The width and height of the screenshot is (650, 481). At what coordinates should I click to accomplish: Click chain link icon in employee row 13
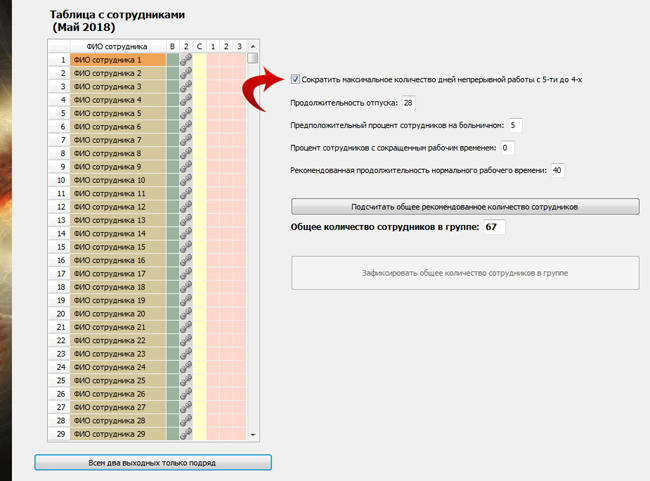186,220
